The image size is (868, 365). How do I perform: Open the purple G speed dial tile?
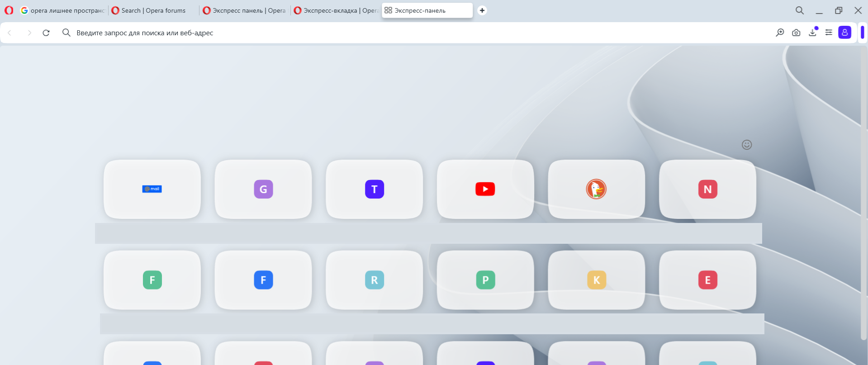pyautogui.click(x=263, y=189)
